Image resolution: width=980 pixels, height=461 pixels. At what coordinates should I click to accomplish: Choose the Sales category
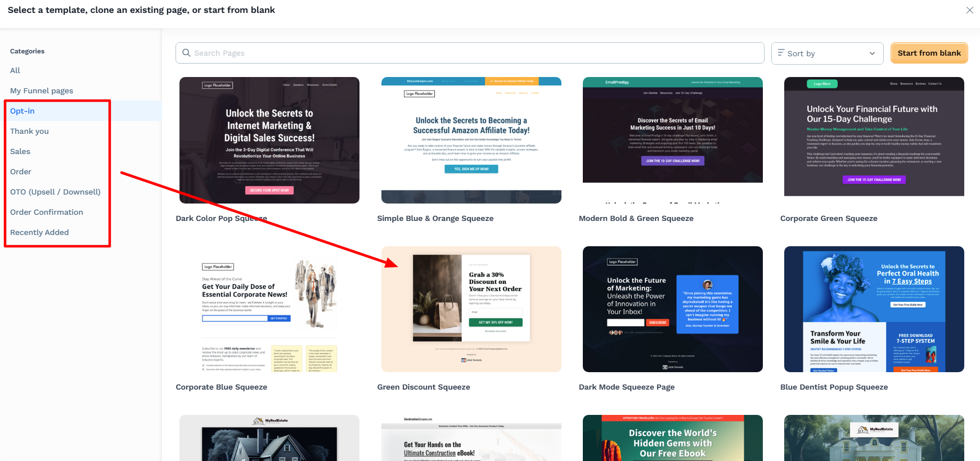20,151
